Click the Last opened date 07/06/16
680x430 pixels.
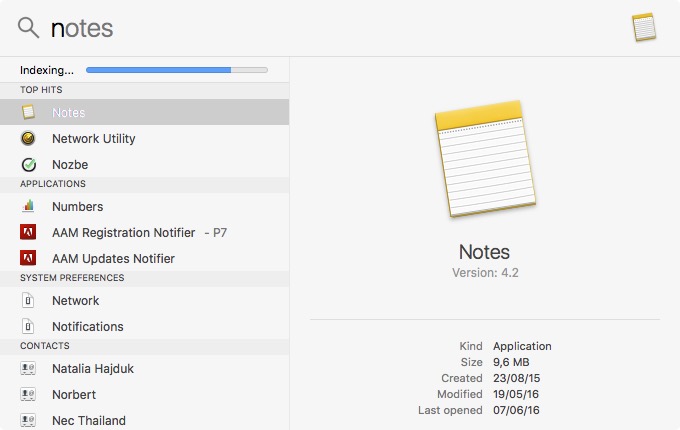(516, 410)
